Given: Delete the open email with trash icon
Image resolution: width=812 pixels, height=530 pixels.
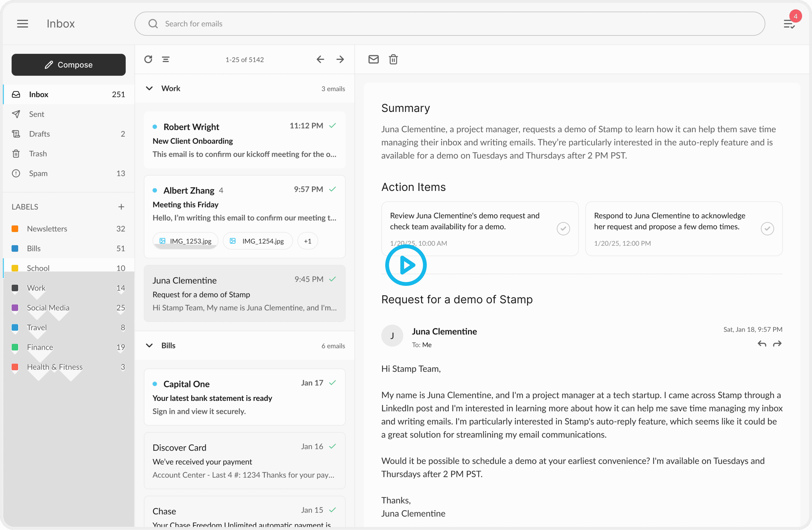Looking at the screenshot, I should [x=393, y=59].
